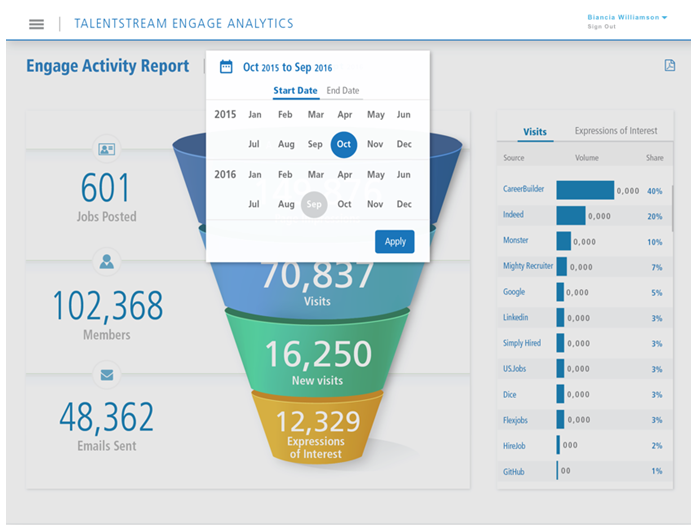Viewport: 697px width, 529px height.
Task: Choose Nov 2015 in month grid
Action: 375,144
